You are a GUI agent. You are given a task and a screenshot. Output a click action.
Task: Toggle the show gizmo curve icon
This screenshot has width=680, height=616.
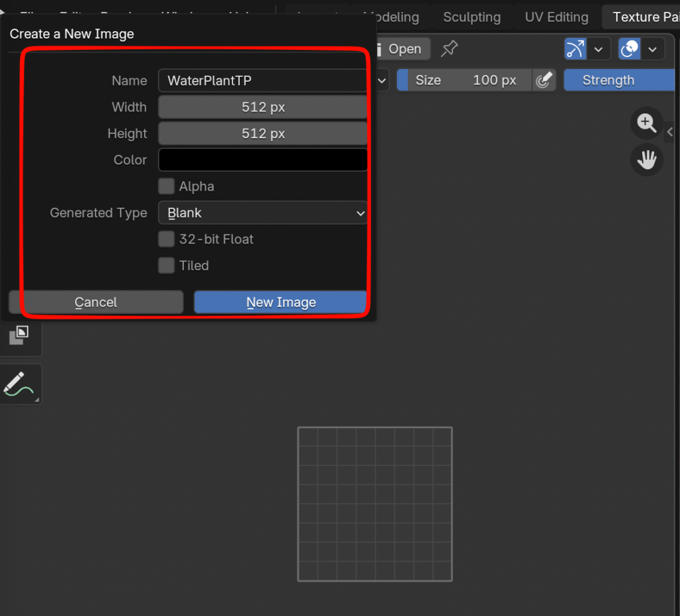tap(575, 49)
